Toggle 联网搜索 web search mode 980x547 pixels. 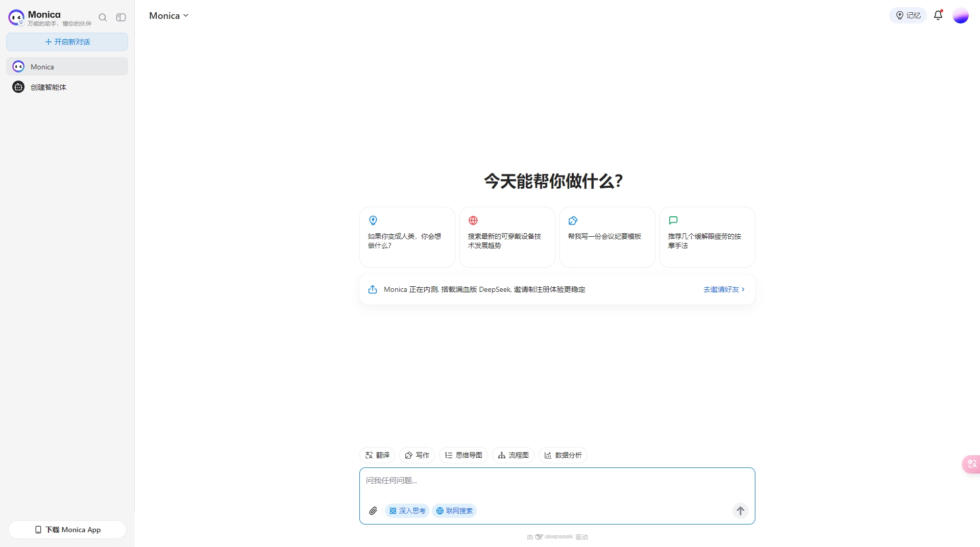454,511
